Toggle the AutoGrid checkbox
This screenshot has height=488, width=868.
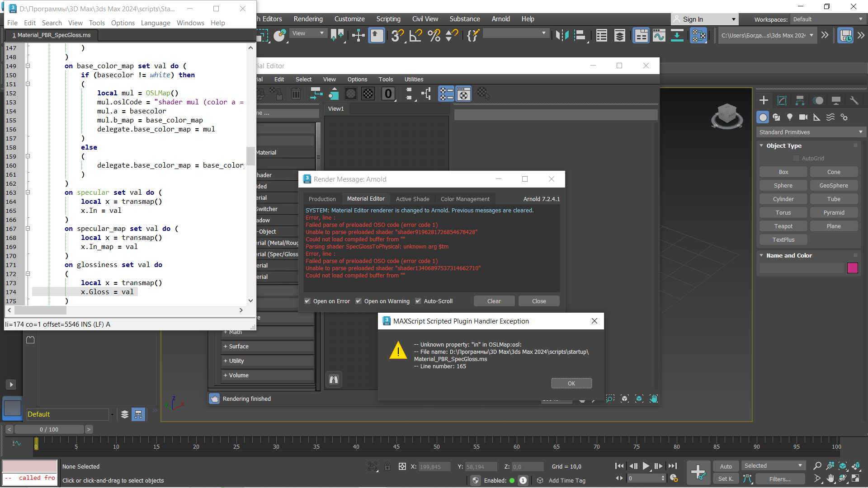pos(797,158)
